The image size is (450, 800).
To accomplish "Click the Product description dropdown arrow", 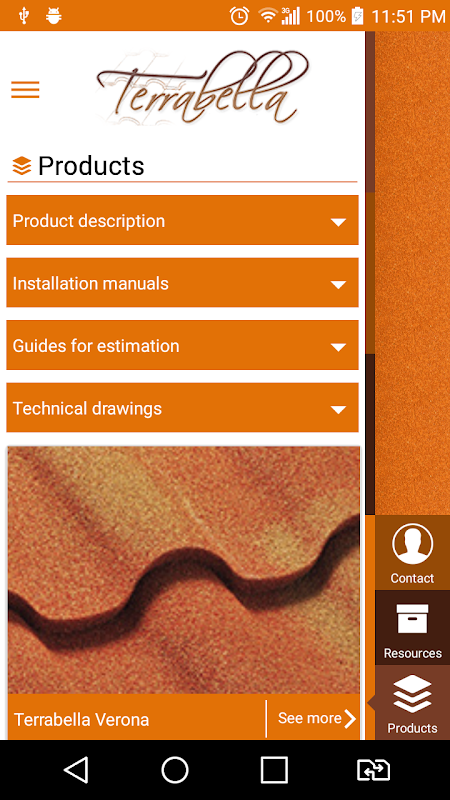I will click(338, 222).
